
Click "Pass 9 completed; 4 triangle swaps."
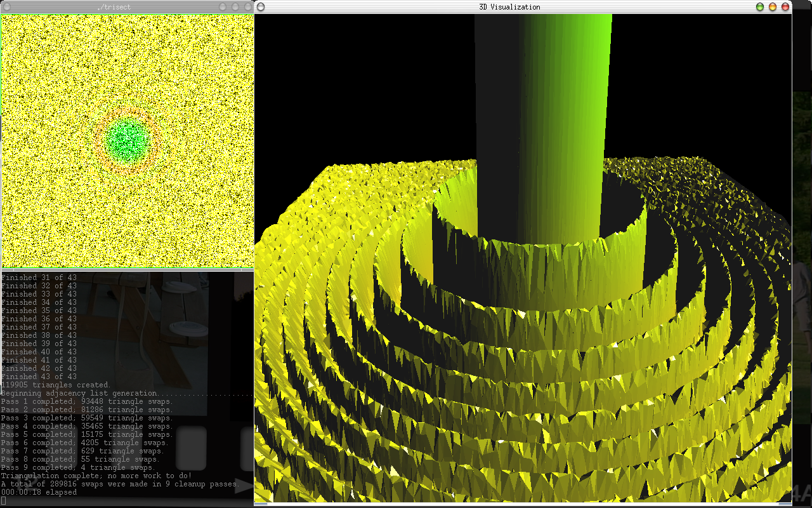[78, 467]
